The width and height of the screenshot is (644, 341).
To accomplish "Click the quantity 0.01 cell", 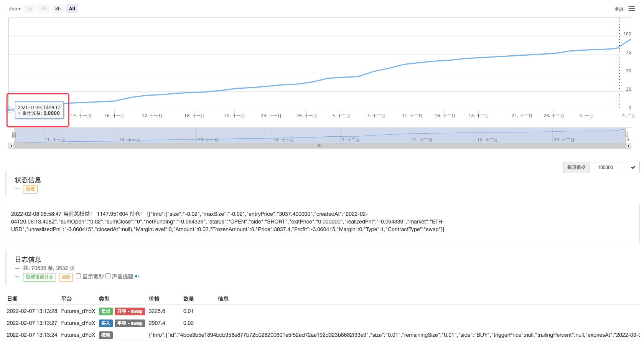I will (x=188, y=311).
